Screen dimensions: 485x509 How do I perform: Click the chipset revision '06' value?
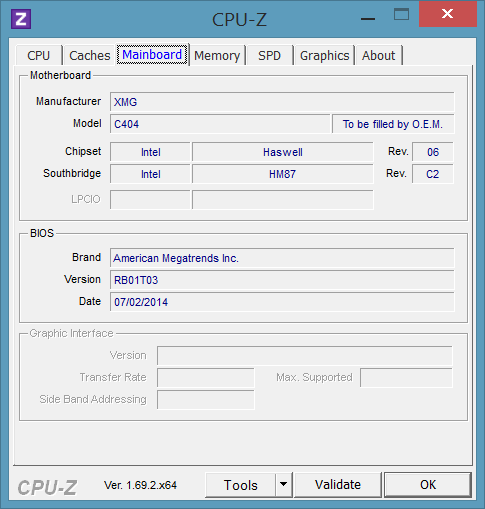coord(433,152)
